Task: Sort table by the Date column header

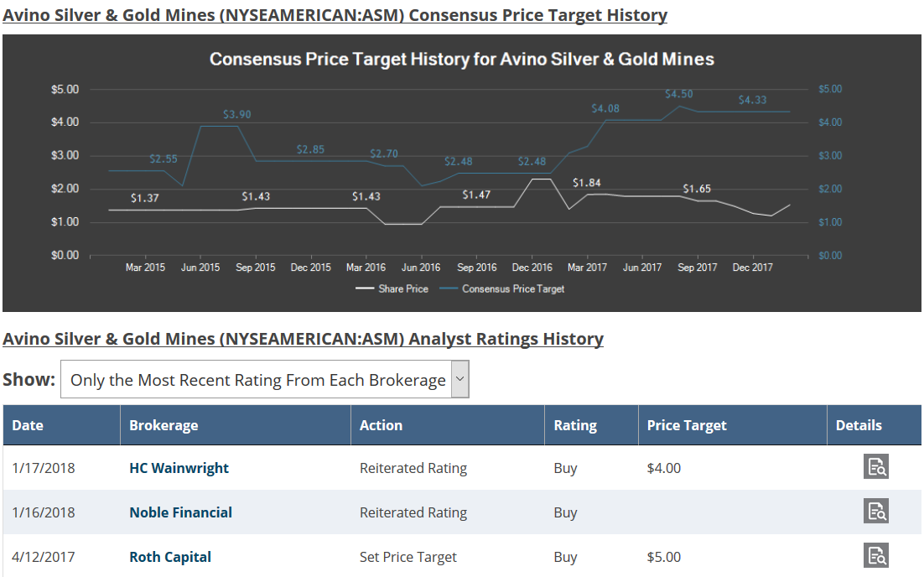Action: (28, 425)
